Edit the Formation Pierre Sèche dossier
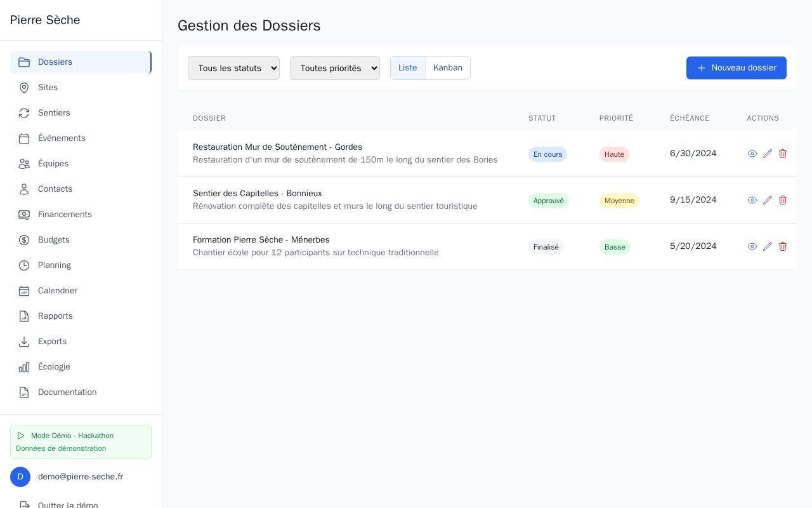Viewport: 812px width, 508px height. tap(768, 246)
